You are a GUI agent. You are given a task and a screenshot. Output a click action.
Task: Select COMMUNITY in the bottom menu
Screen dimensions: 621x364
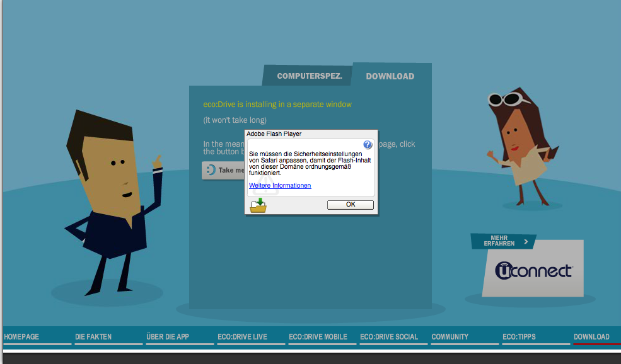450,337
